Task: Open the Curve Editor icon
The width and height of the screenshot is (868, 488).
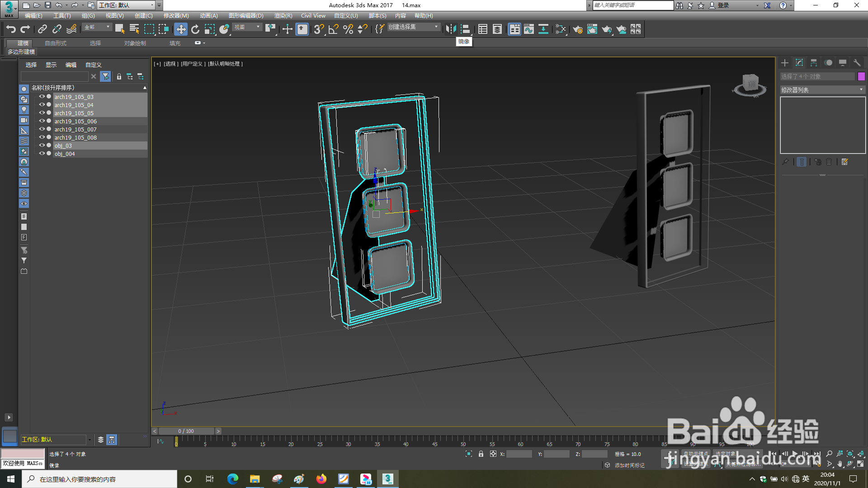Action: click(529, 29)
